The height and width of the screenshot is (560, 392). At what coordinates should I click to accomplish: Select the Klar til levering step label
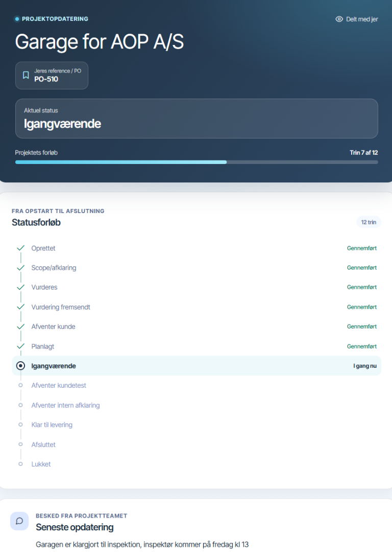pos(52,425)
